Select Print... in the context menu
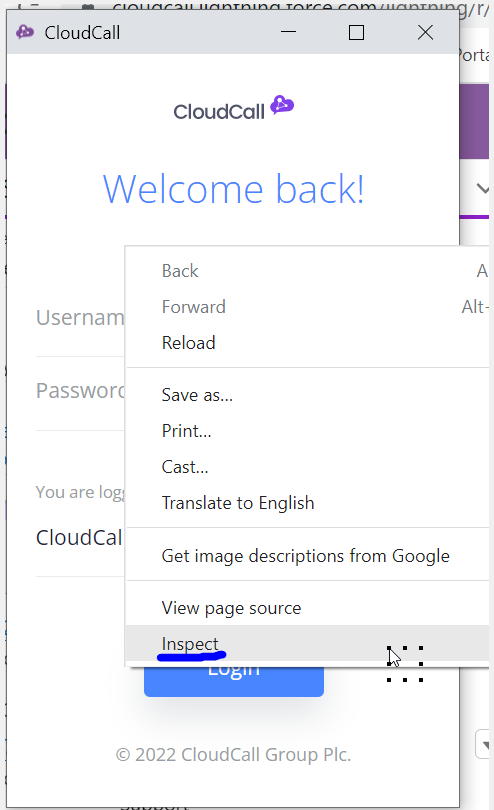 (307, 431)
